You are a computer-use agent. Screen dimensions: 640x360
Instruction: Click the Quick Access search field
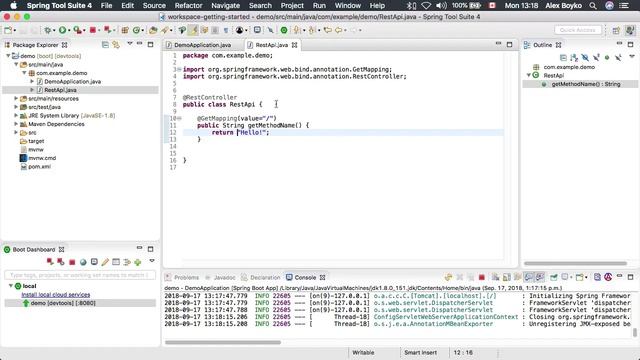578,30
